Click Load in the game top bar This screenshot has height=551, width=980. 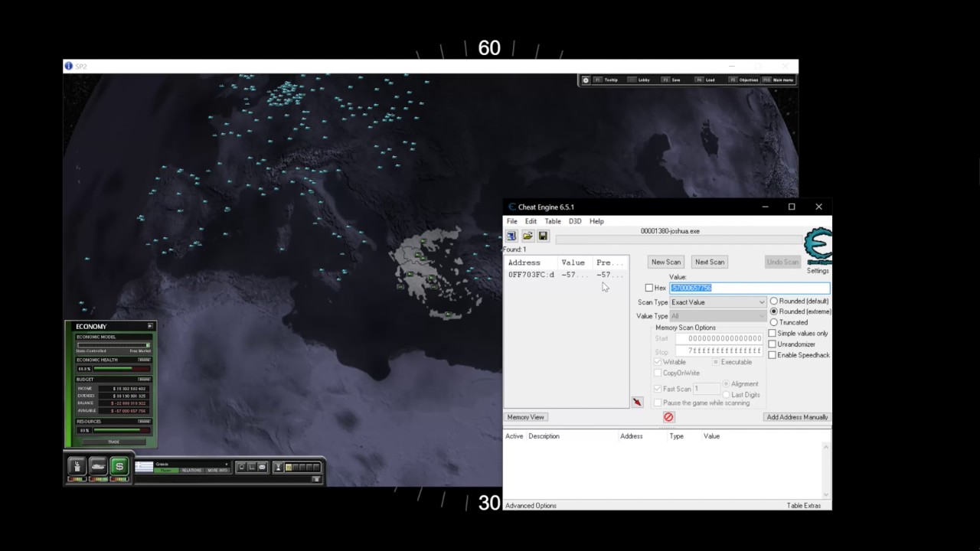tap(705, 80)
